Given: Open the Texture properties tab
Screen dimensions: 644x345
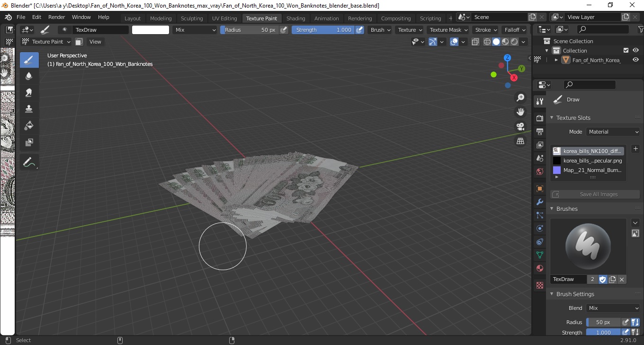Looking at the screenshot, I should tap(539, 285).
